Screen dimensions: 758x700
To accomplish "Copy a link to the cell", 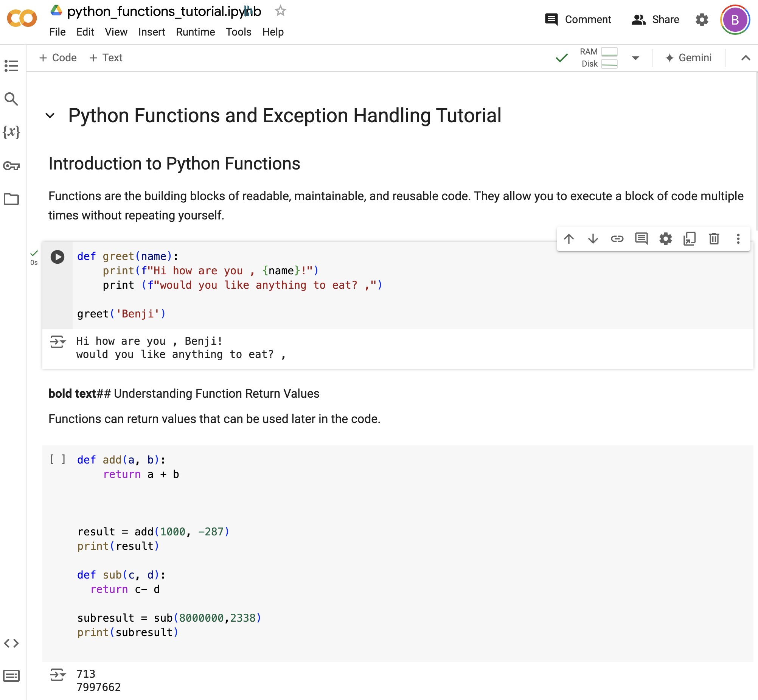I will tap(617, 239).
